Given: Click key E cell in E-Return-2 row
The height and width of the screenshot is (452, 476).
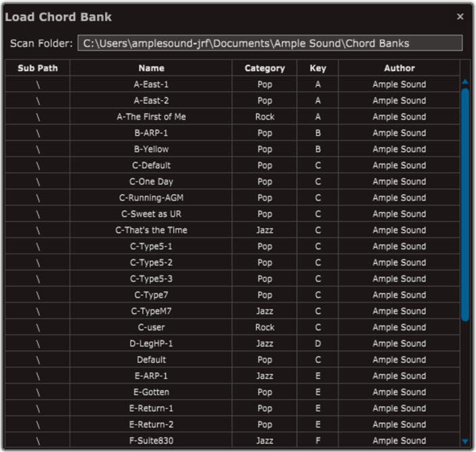Looking at the screenshot, I should (318, 424).
